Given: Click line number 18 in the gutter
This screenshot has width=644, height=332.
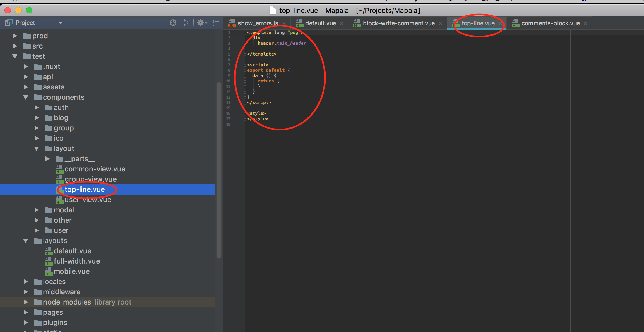Looking at the screenshot, I should 228,124.
